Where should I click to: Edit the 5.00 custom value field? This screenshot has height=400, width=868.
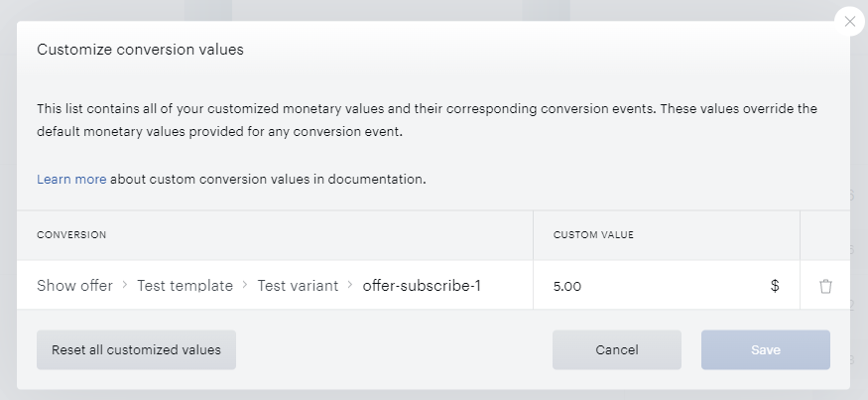pyautogui.click(x=667, y=286)
